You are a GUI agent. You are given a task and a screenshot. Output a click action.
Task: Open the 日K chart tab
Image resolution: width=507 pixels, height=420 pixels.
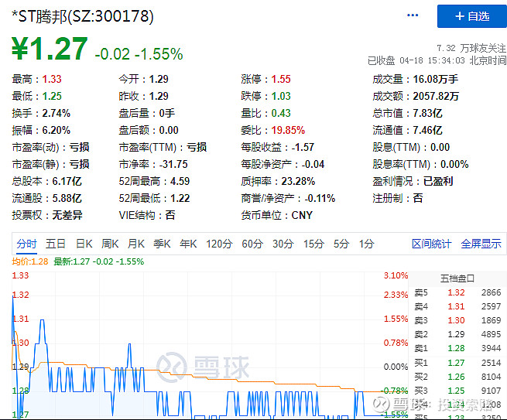84,244
